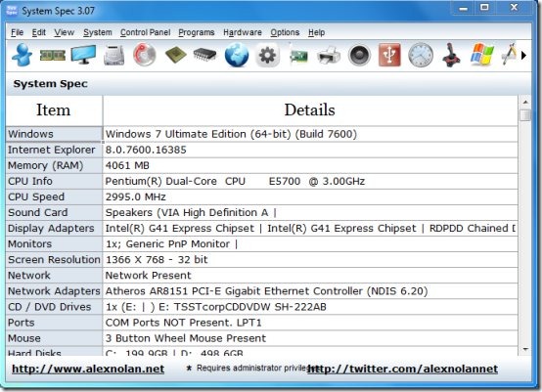This screenshot has height=392, width=542.
Task: Select the CD / DVD Drives row label
Action: [x=54, y=307]
